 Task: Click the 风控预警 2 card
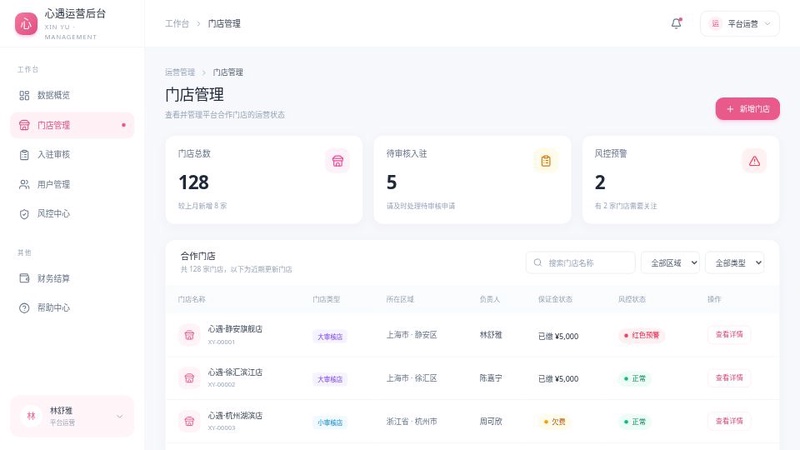[680, 180]
